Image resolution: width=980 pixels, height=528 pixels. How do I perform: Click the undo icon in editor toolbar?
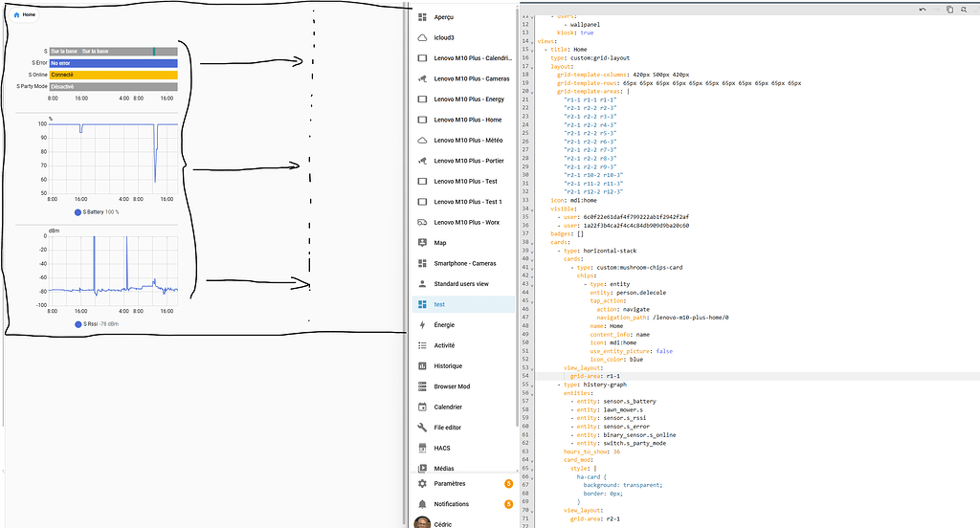point(923,10)
